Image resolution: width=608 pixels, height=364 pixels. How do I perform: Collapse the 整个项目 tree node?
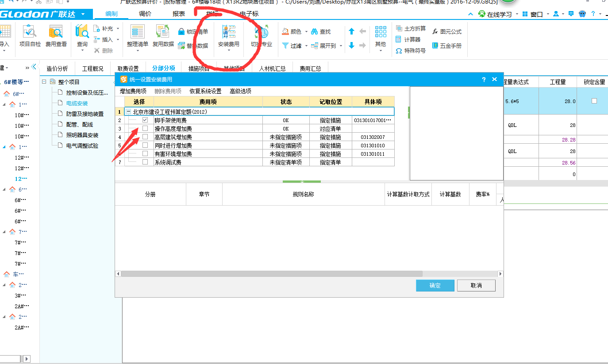click(44, 82)
